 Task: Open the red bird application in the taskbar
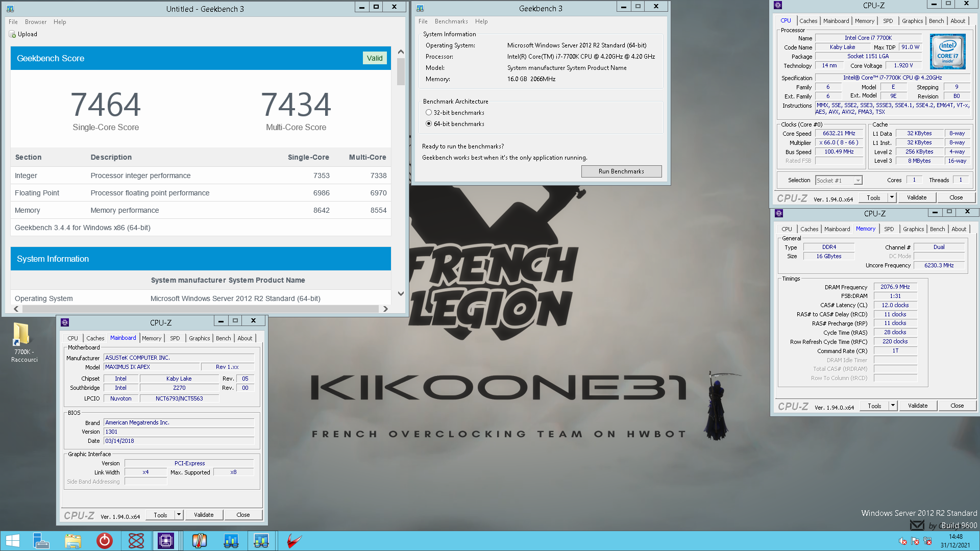point(294,541)
